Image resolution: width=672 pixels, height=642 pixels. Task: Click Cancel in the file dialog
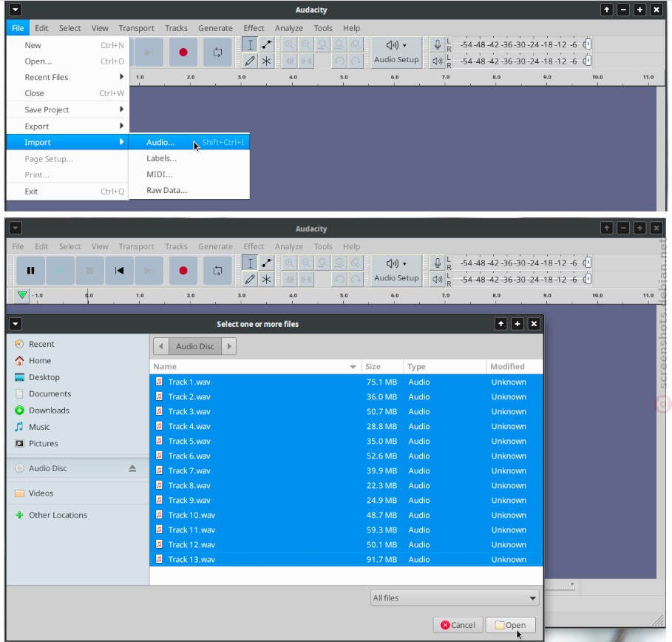(458, 625)
